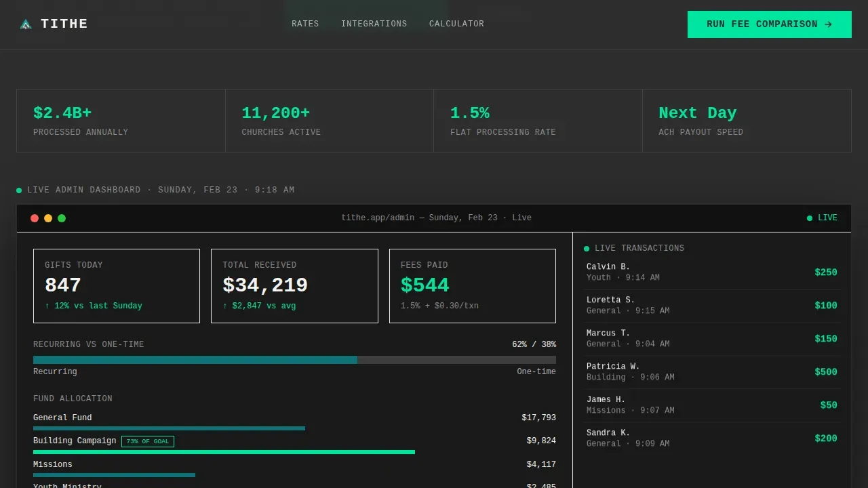
Task: Click the Fund Allocation heading
Action: pos(73,399)
